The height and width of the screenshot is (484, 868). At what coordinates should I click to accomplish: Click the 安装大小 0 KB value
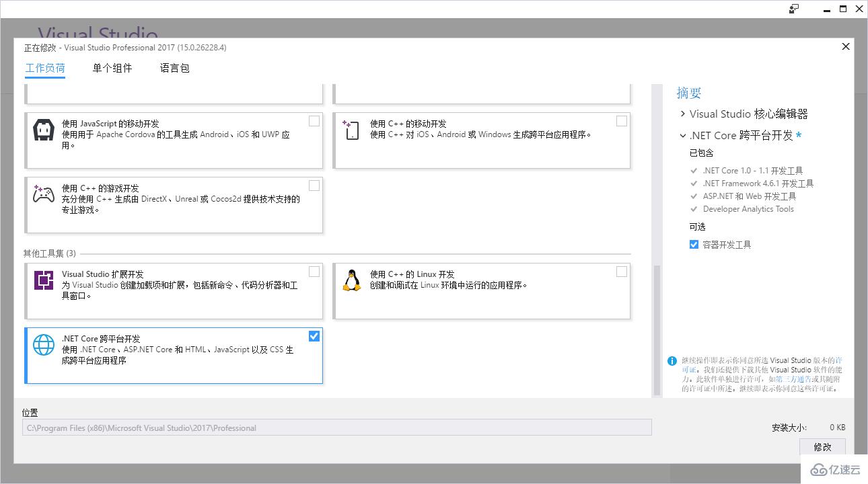click(x=837, y=428)
